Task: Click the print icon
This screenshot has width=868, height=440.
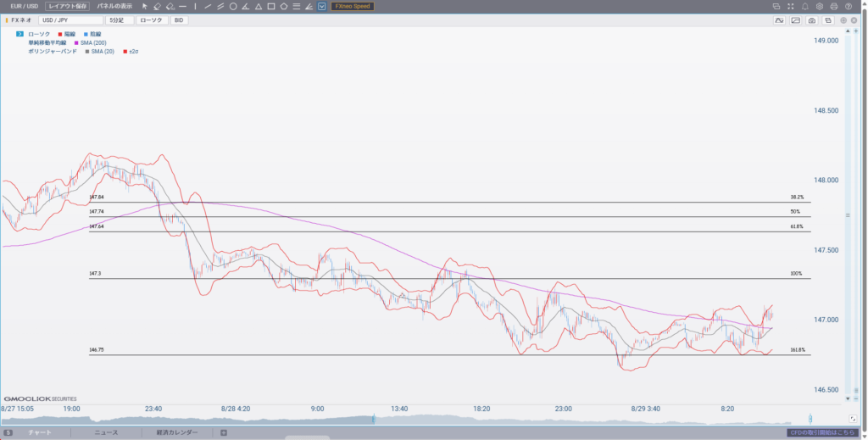Action: (x=834, y=7)
